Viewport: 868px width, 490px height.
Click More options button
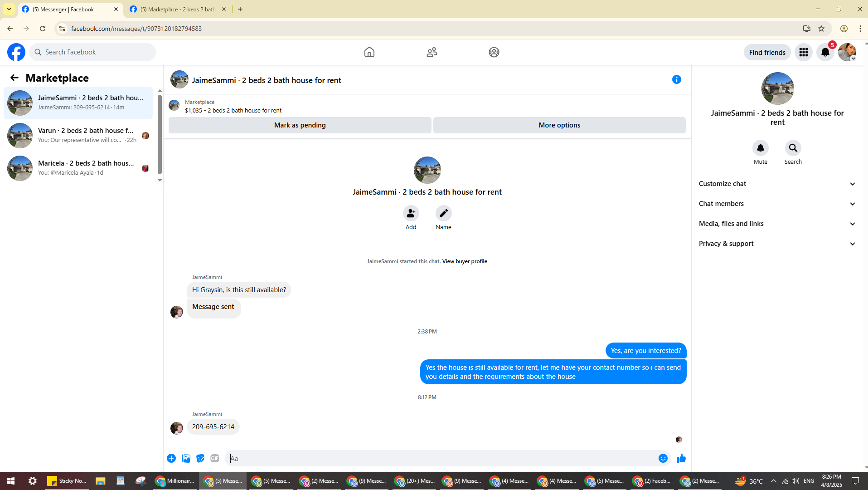coord(559,125)
